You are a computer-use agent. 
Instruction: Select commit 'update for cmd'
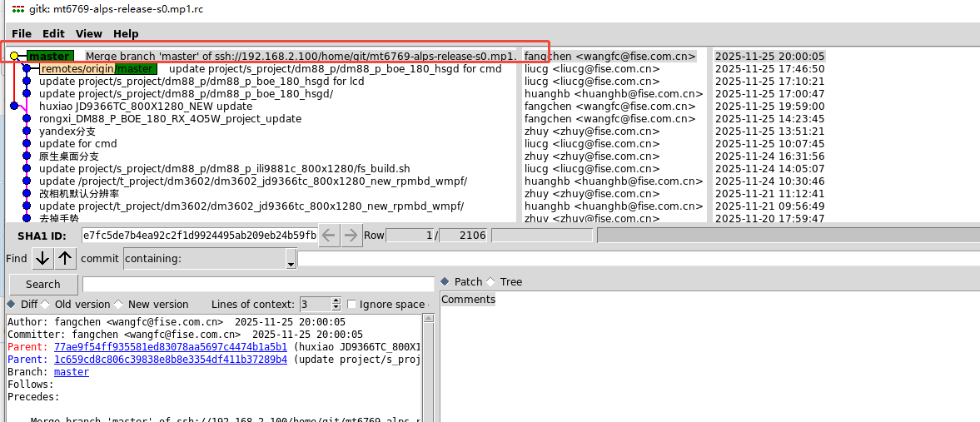77,144
